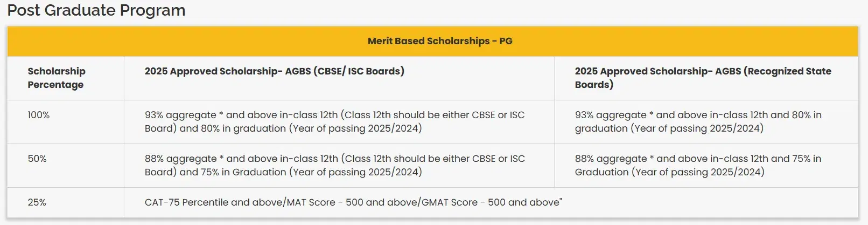This screenshot has height=225, width=868.
Task: Click the "Post Graduate Program" heading
Action: coord(96,10)
